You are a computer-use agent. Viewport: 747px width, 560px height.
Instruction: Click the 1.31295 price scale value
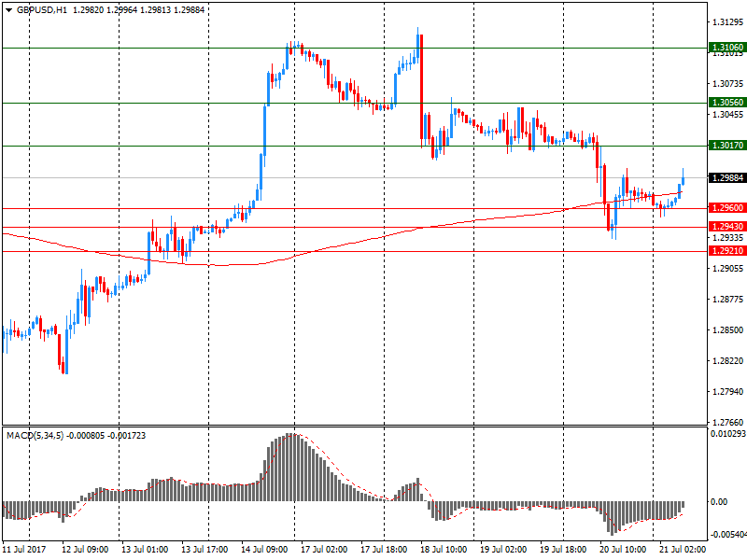click(x=727, y=21)
